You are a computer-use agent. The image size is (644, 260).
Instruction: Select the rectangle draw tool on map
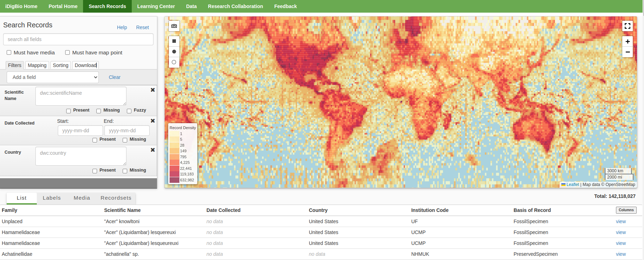(174, 41)
